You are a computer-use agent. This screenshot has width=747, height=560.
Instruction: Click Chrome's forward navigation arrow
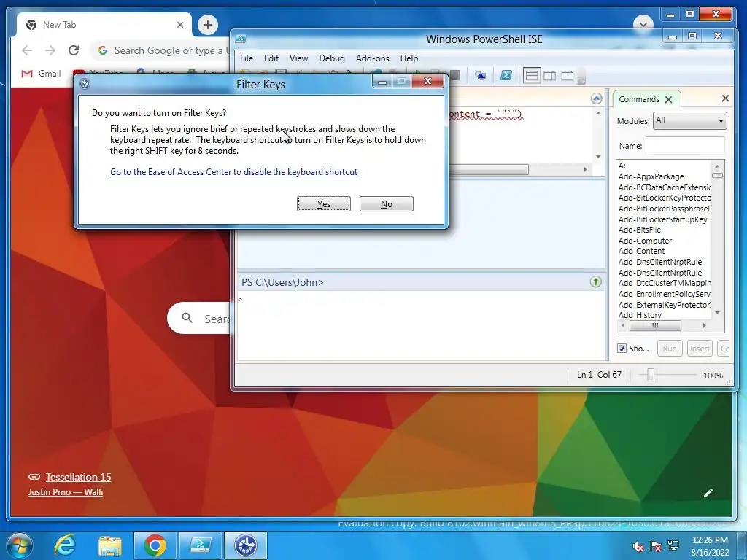click(x=50, y=50)
